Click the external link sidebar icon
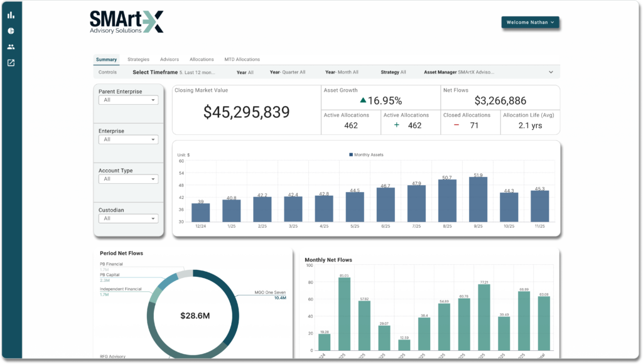The height and width of the screenshot is (364, 643). point(11,63)
